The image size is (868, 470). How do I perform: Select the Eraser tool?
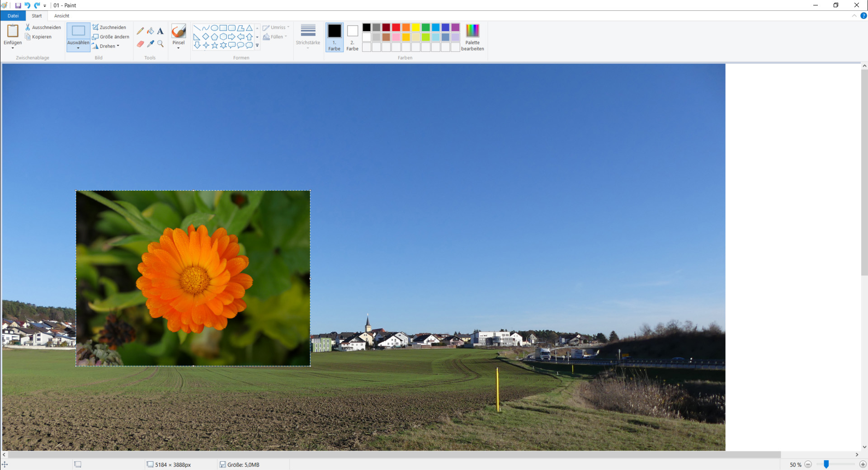pyautogui.click(x=140, y=44)
